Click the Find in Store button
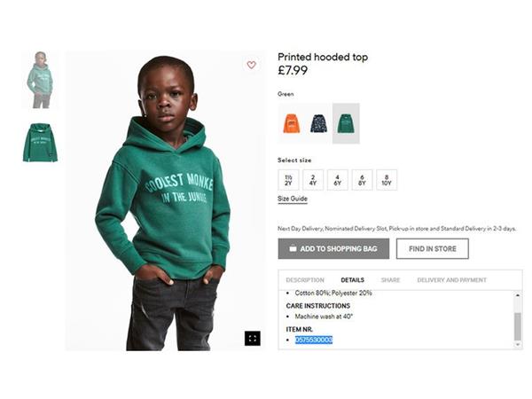The width and height of the screenshot is (532, 399). click(x=433, y=248)
